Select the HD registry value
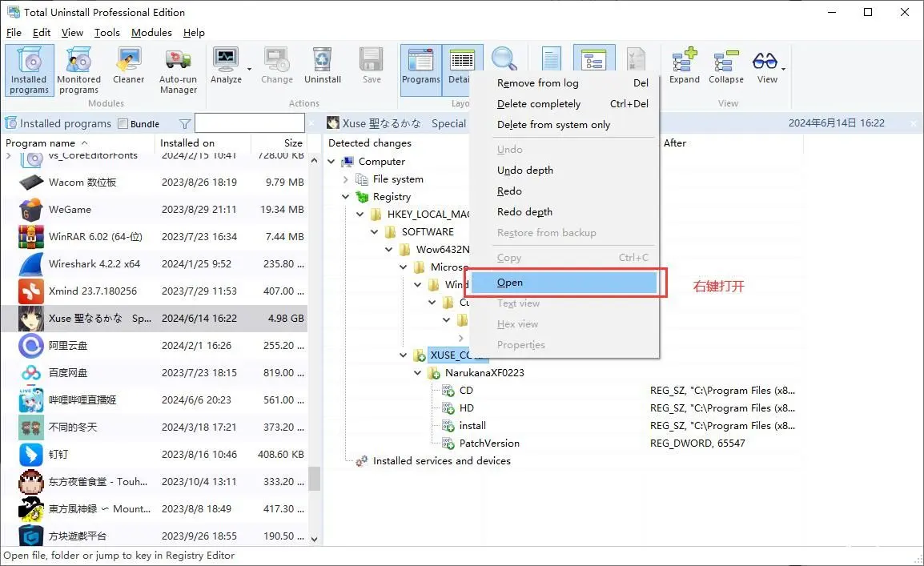 tap(466, 408)
